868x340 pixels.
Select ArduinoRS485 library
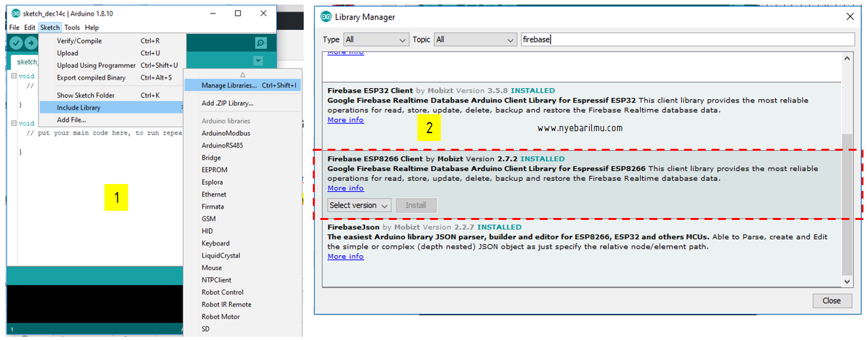242,146
